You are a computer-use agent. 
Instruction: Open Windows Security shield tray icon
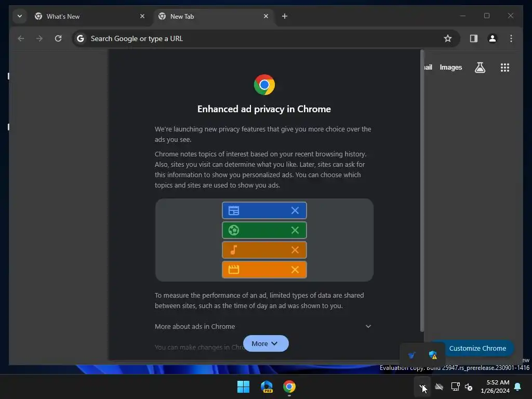coord(433,355)
